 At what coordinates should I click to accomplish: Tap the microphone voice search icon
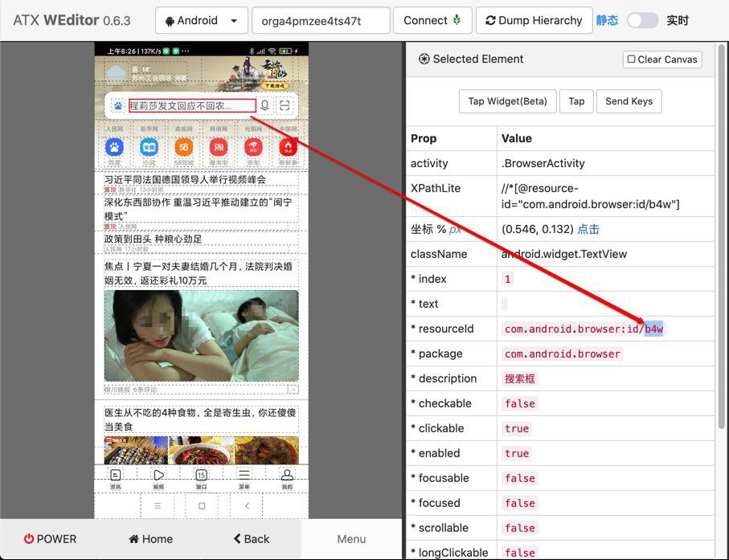pos(264,105)
